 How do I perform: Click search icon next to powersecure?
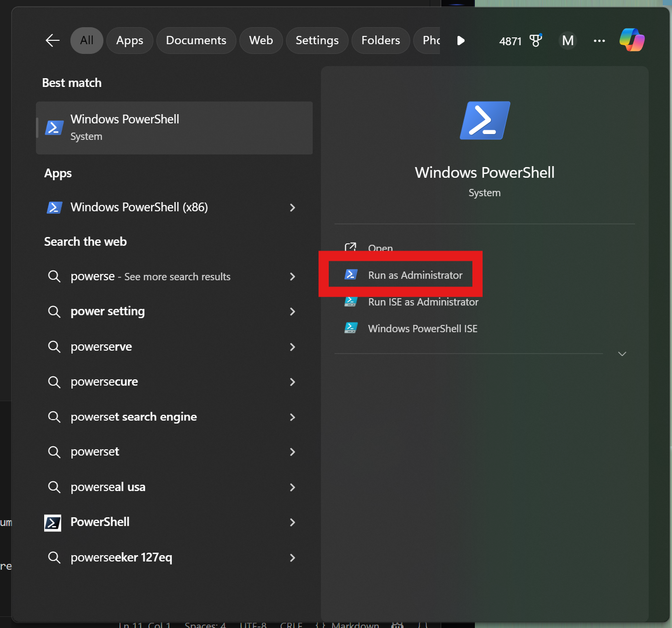(54, 382)
